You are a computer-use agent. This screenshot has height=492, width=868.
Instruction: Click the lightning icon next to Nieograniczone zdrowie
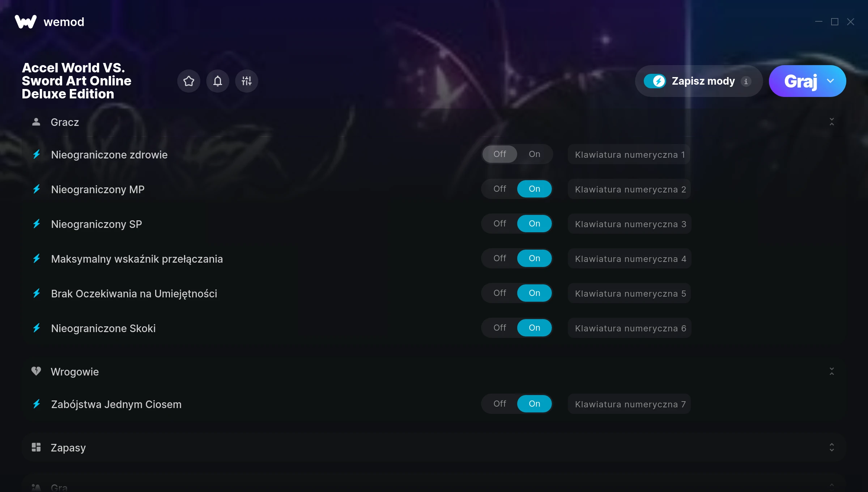tap(37, 154)
